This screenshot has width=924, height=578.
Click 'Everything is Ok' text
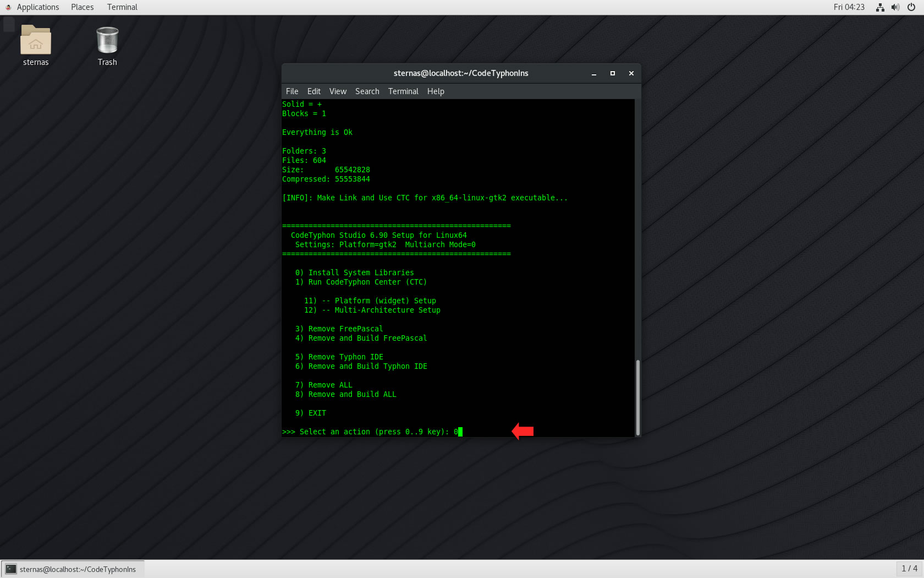tap(317, 132)
